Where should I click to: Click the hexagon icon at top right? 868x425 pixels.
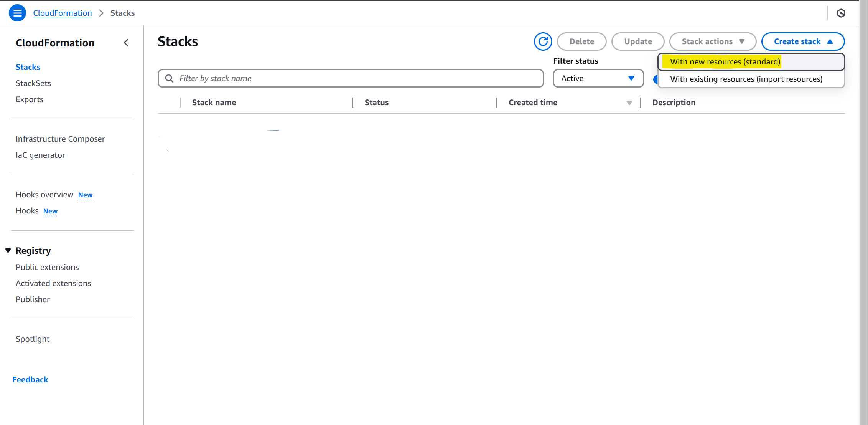point(841,13)
